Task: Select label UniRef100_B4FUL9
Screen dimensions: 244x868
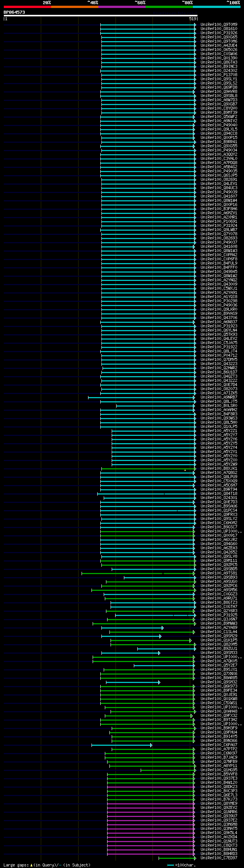Action: pyautogui.click(x=219, y=263)
